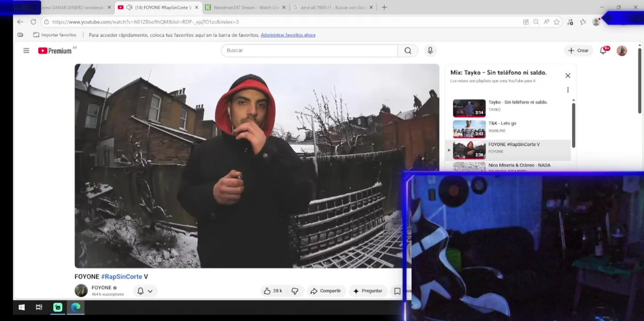This screenshot has width=644, height=321.
Task: Click the Crear button
Action: point(578,51)
